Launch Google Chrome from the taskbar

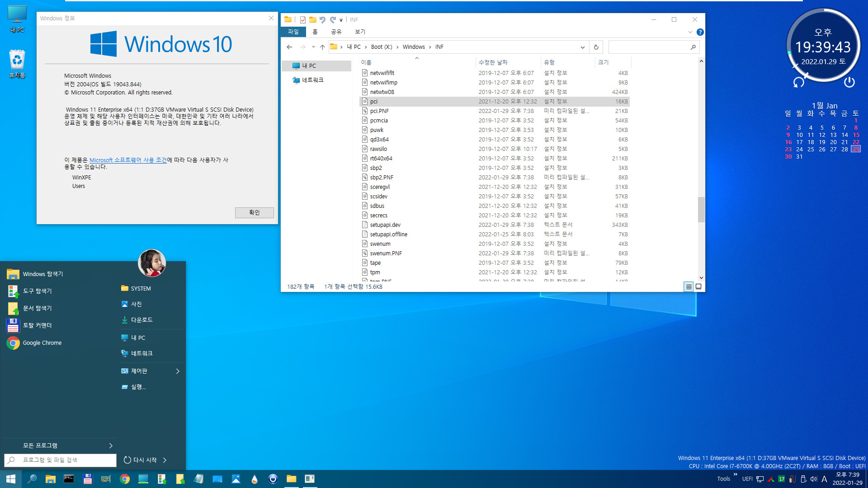(125, 479)
